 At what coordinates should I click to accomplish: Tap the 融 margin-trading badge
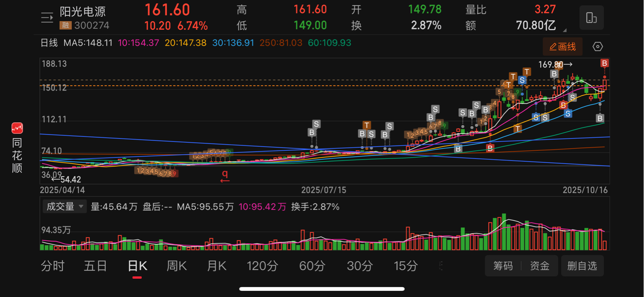tap(65, 26)
